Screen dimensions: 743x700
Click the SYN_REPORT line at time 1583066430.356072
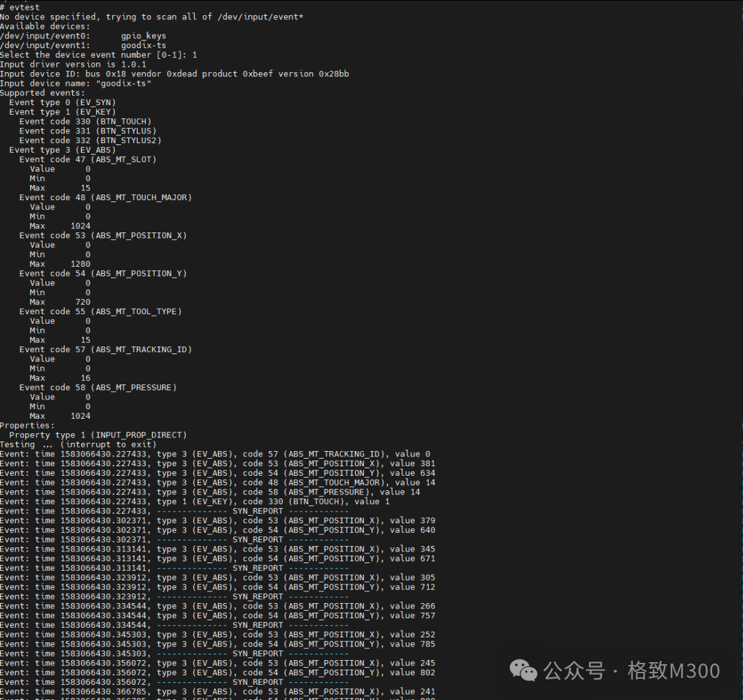(x=174, y=682)
